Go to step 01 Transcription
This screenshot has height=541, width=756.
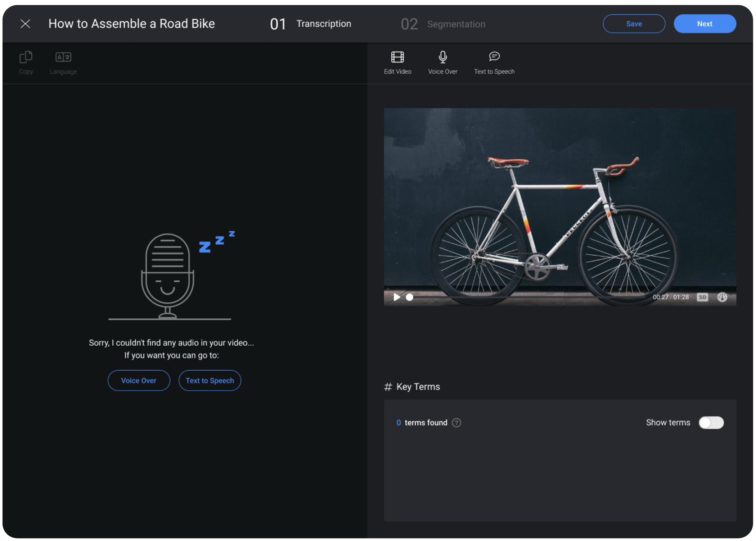click(x=310, y=24)
